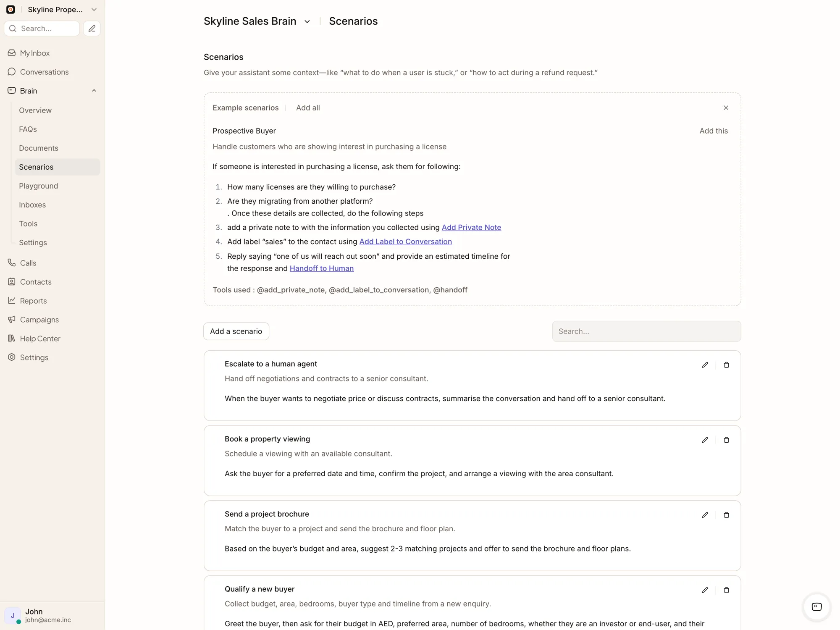Click the Add a scenario button

236,331
